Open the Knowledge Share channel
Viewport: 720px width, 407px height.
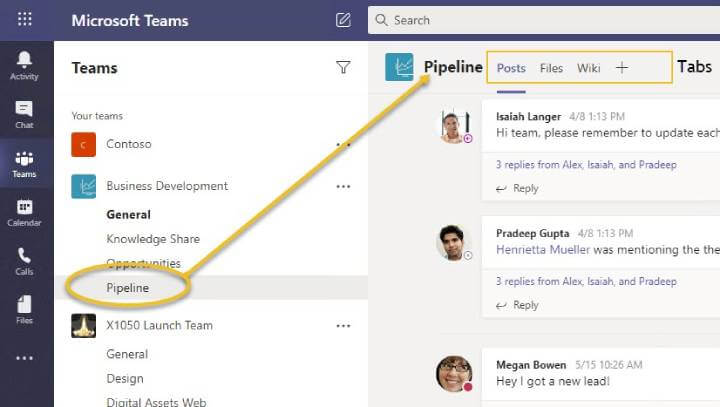click(153, 239)
